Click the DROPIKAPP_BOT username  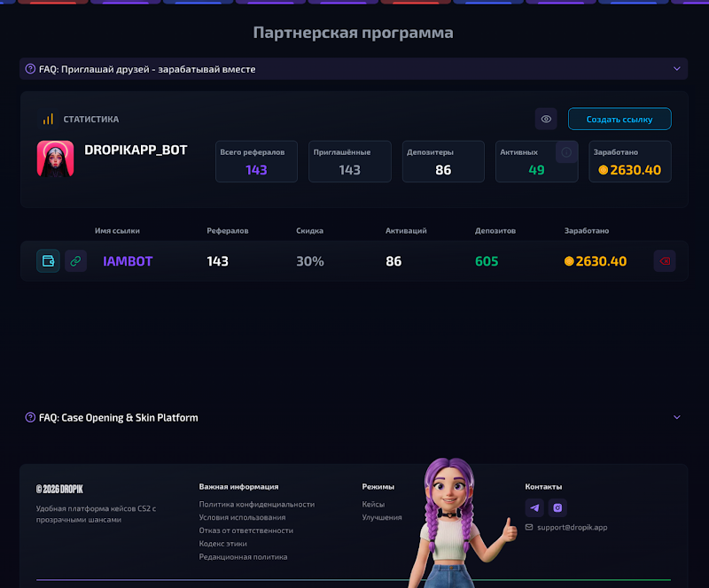click(136, 150)
